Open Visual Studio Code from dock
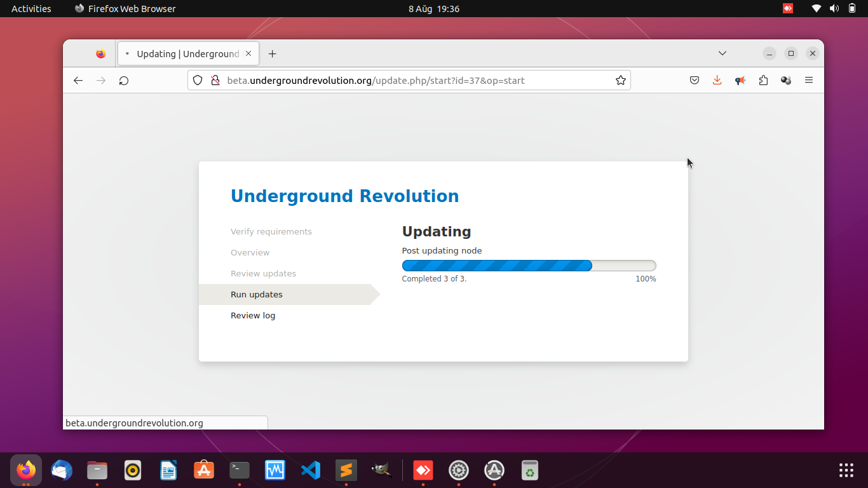The width and height of the screenshot is (868, 488). click(311, 470)
